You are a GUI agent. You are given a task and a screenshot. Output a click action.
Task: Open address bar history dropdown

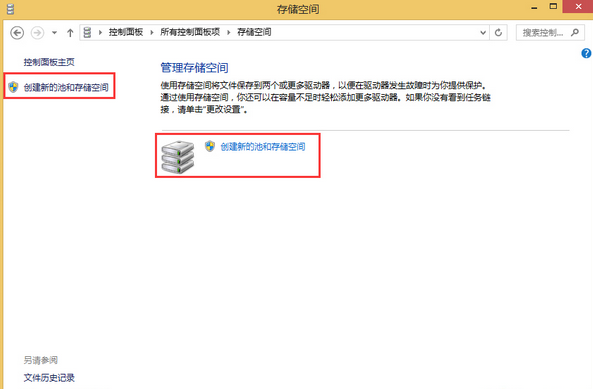483,33
